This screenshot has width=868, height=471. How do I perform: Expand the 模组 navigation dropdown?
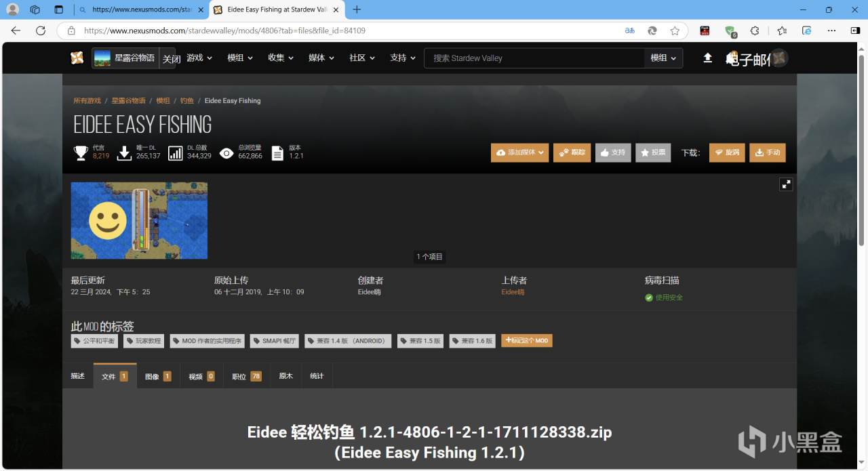pyautogui.click(x=240, y=58)
